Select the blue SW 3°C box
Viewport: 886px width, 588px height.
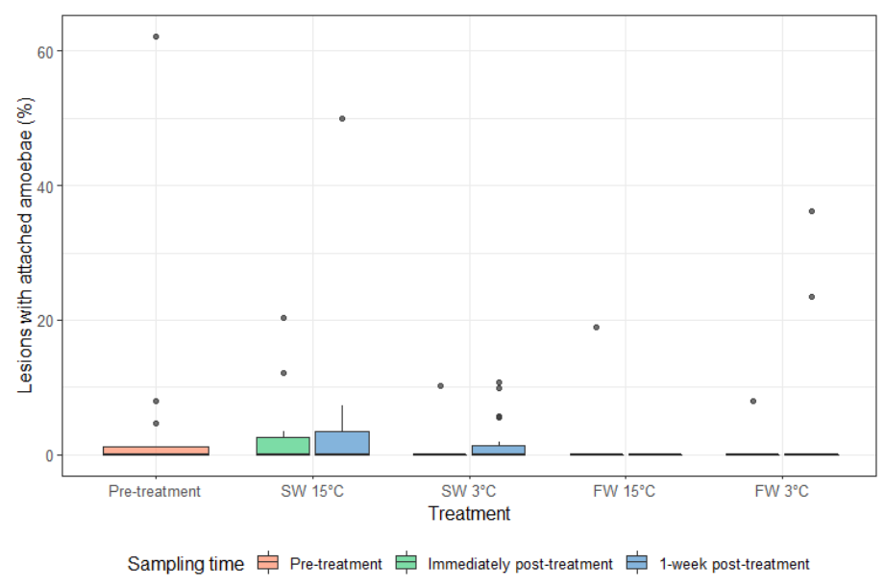(498, 450)
